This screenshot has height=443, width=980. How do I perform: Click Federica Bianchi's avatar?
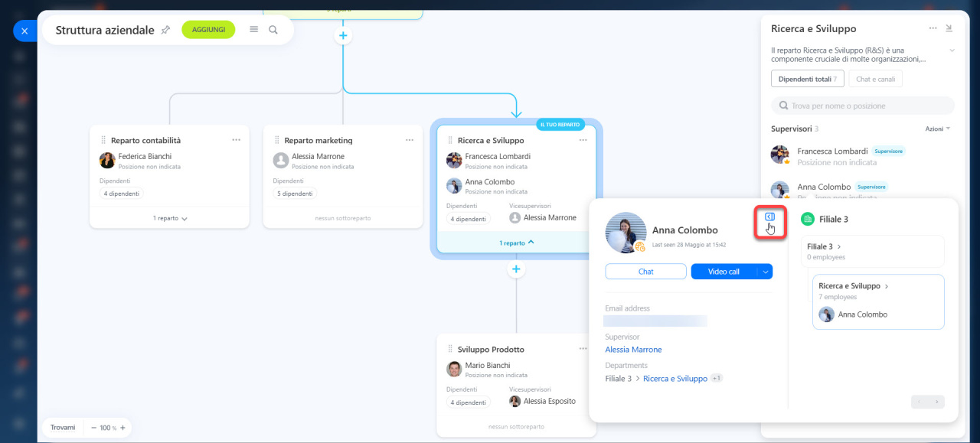pyautogui.click(x=107, y=160)
